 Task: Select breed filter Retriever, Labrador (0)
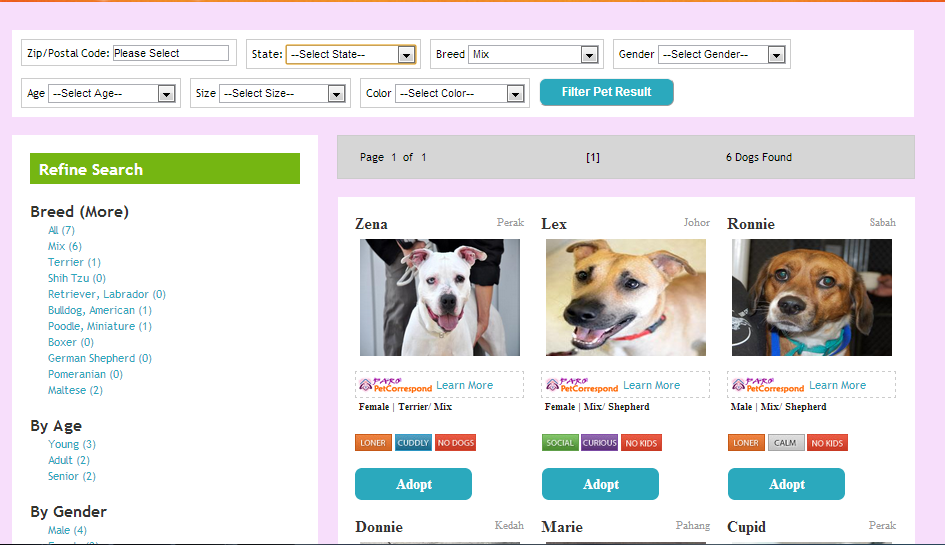tap(107, 294)
